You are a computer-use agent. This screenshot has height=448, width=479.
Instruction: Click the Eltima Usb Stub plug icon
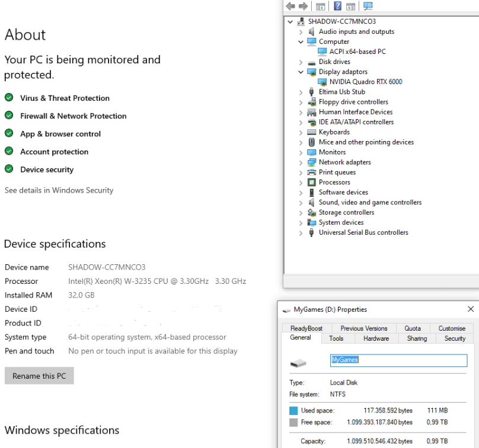(x=311, y=92)
